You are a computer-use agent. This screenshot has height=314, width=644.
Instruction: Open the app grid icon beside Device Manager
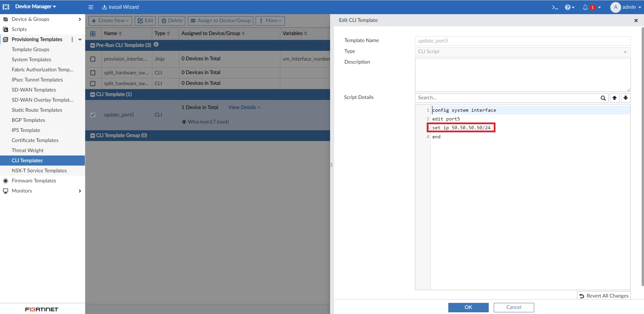6,7
